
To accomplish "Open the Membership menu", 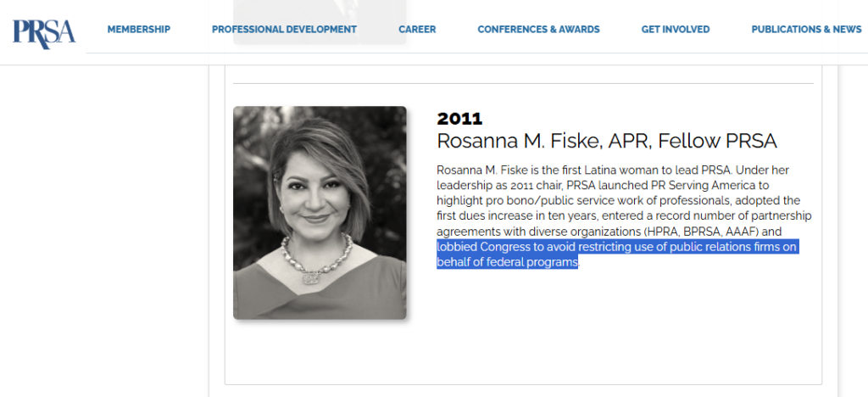I will [x=138, y=30].
